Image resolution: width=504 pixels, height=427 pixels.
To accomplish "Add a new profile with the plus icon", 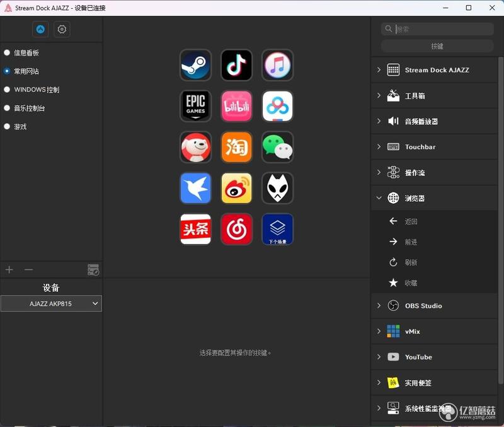I will tap(9, 270).
